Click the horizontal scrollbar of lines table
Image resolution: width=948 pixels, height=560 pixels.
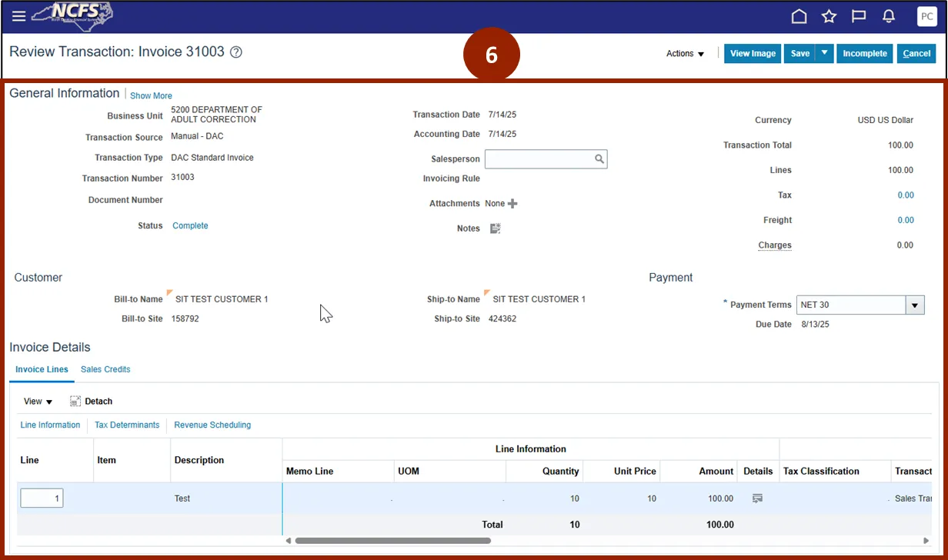point(392,541)
